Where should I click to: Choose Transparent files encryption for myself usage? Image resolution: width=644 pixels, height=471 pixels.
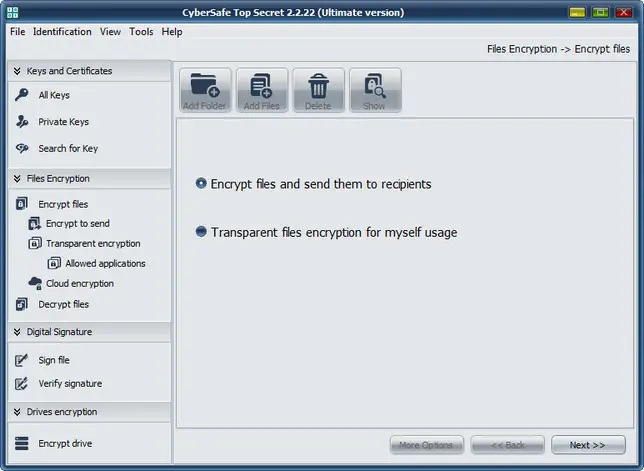(202, 232)
